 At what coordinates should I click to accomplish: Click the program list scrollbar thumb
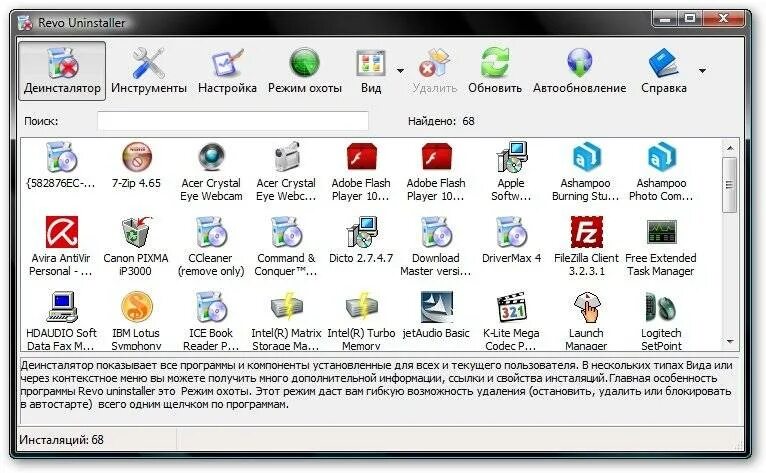[x=729, y=185]
